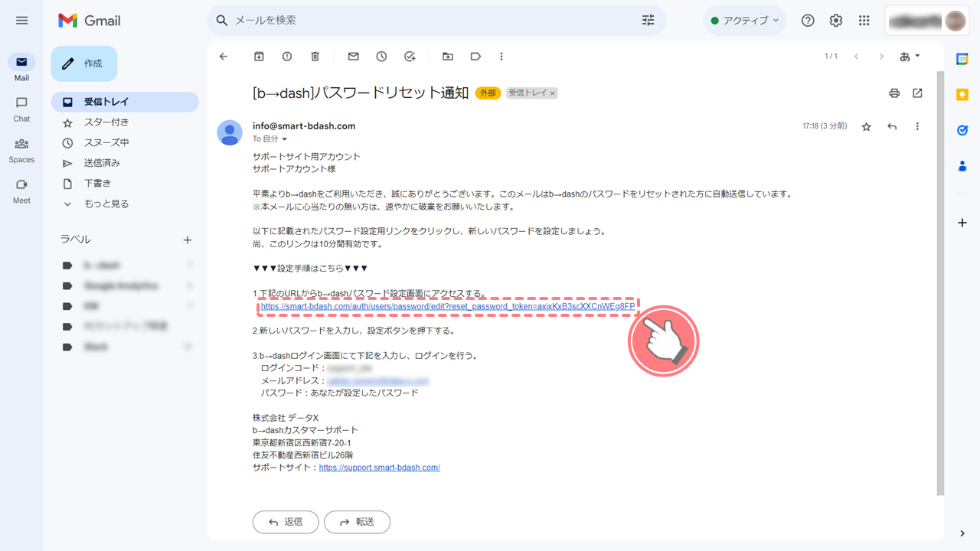
Task: Remove the 受信トレイ label chip
Action: [x=553, y=93]
